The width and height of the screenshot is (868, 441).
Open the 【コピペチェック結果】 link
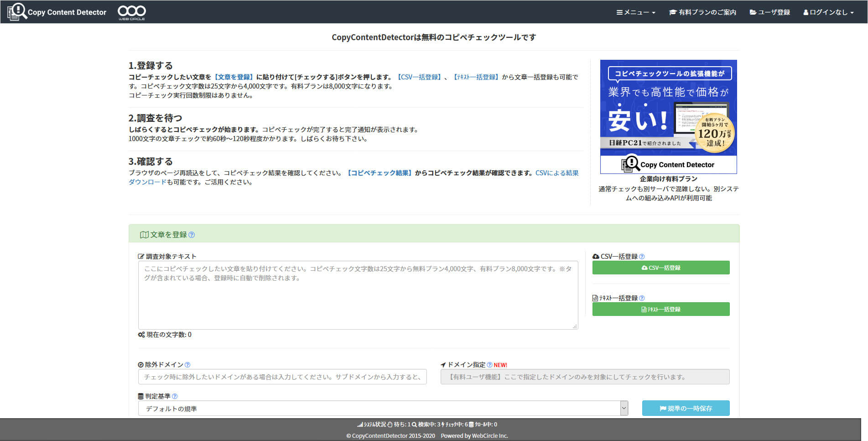pyautogui.click(x=379, y=173)
